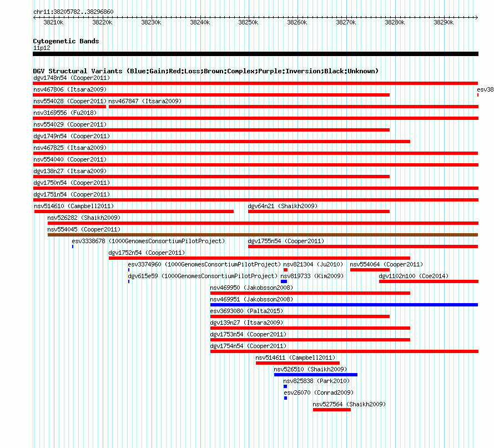This screenshot has width=494, height=448.
Task: Click esv3338678 1000Genomes label
Action: tap(148, 241)
